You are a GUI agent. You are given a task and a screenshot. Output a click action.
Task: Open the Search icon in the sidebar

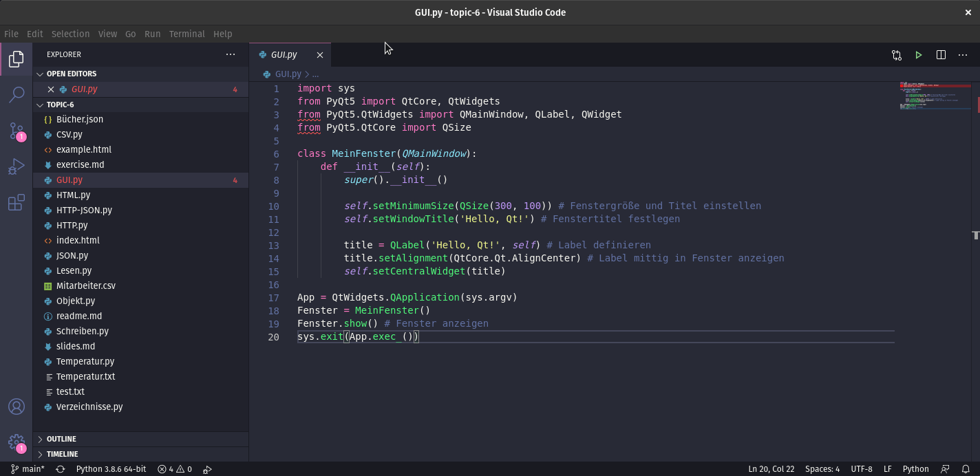pos(16,95)
